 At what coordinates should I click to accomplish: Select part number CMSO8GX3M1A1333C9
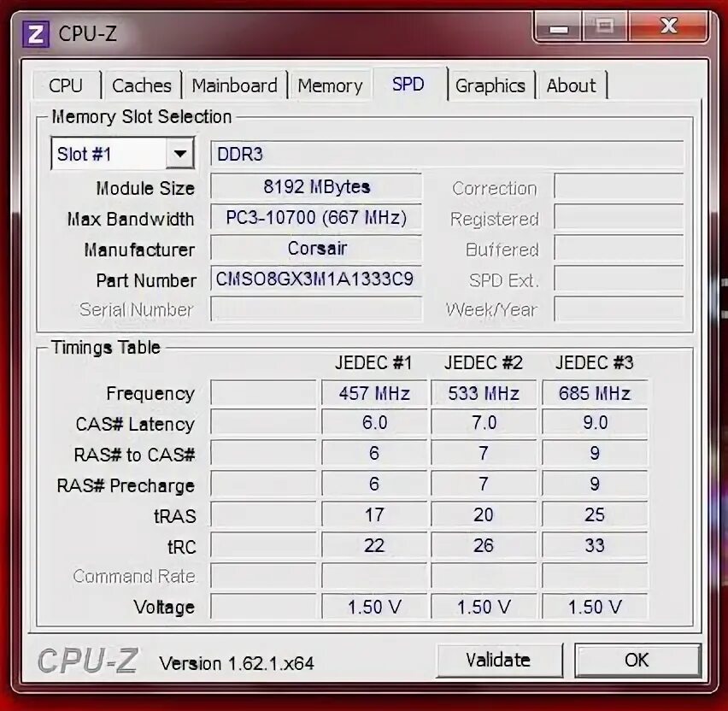[x=316, y=279]
